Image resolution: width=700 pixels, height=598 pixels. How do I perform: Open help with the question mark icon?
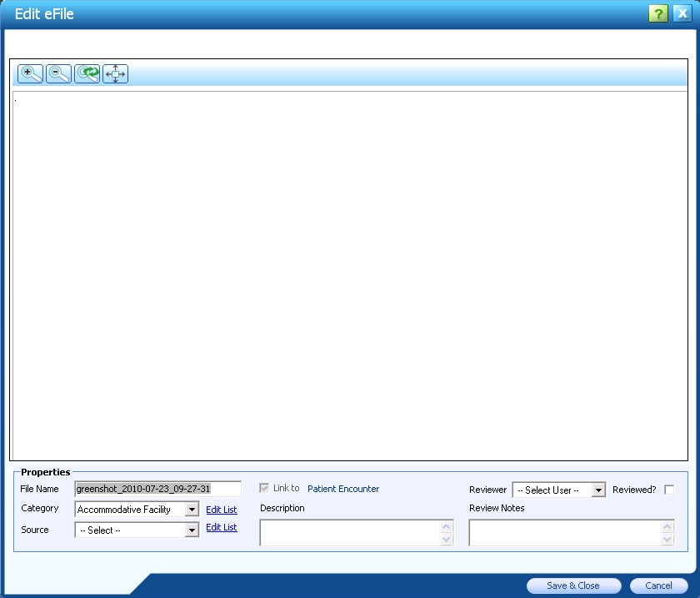pyautogui.click(x=658, y=13)
